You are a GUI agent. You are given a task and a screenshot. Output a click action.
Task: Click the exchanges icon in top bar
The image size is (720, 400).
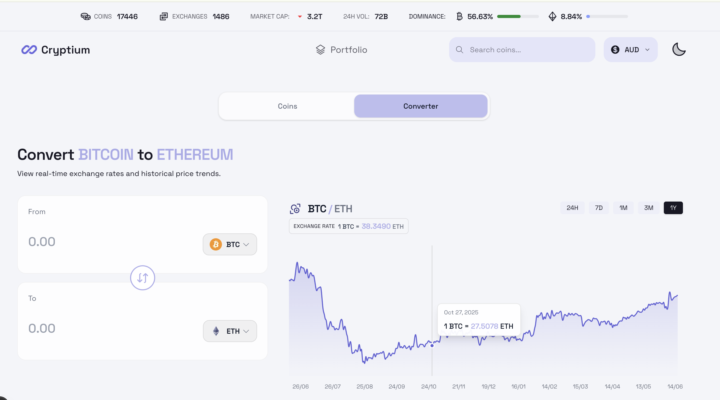tap(163, 17)
